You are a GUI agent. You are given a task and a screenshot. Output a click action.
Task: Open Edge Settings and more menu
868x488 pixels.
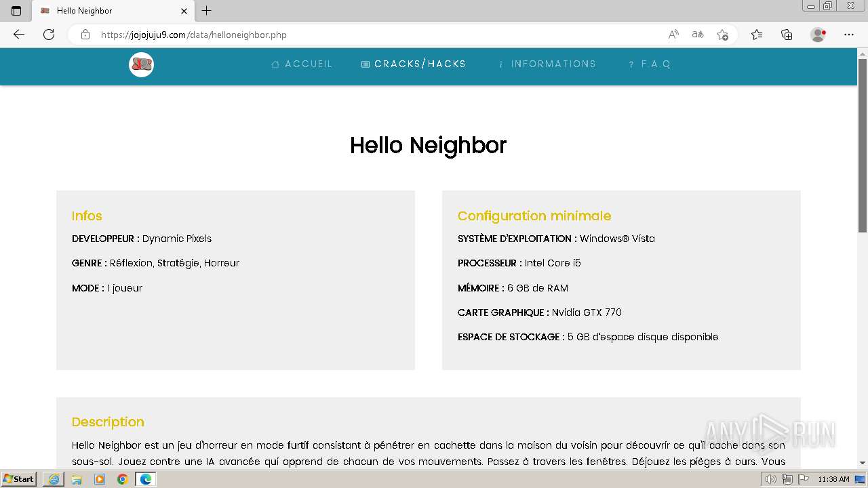point(849,35)
